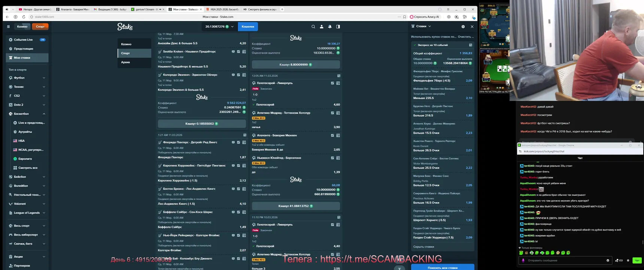Open tracker icon for Аталанта - Бавария Мюнхен
The width and height of the screenshot is (644, 270).
click(338, 135)
